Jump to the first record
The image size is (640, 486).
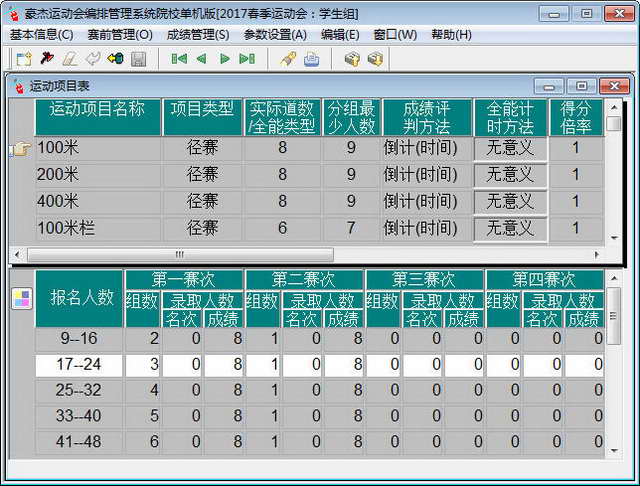[179, 59]
